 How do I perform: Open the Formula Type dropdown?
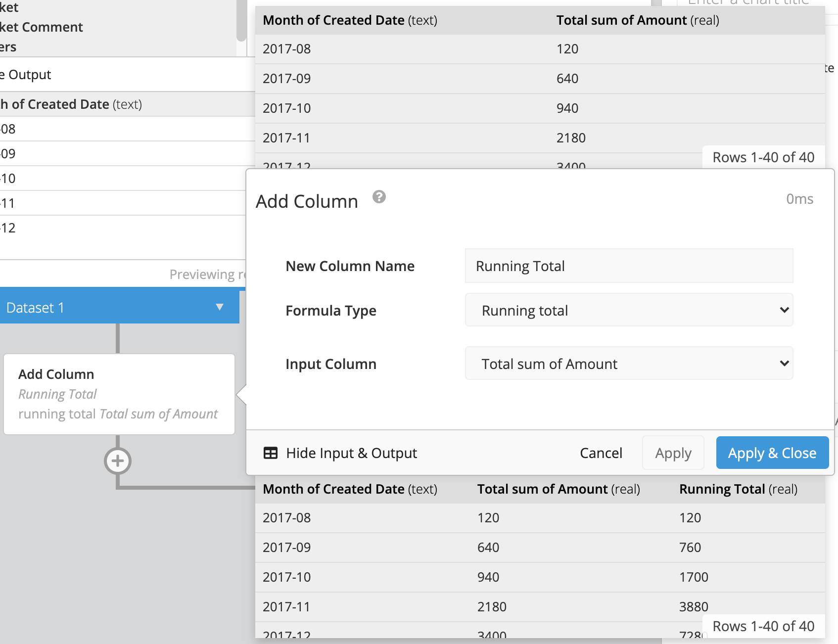click(x=629, y=310)
